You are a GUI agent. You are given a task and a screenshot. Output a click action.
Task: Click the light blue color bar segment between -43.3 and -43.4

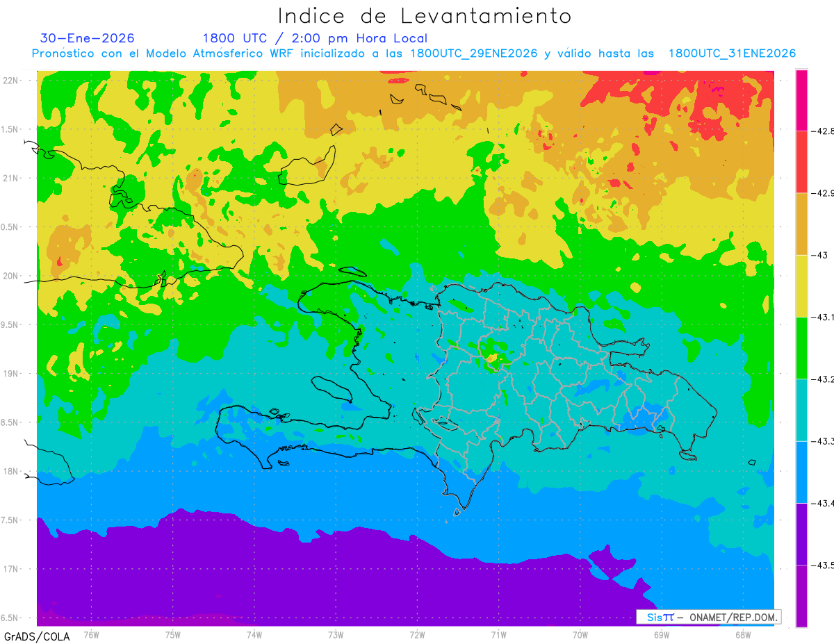coord(801,472)
